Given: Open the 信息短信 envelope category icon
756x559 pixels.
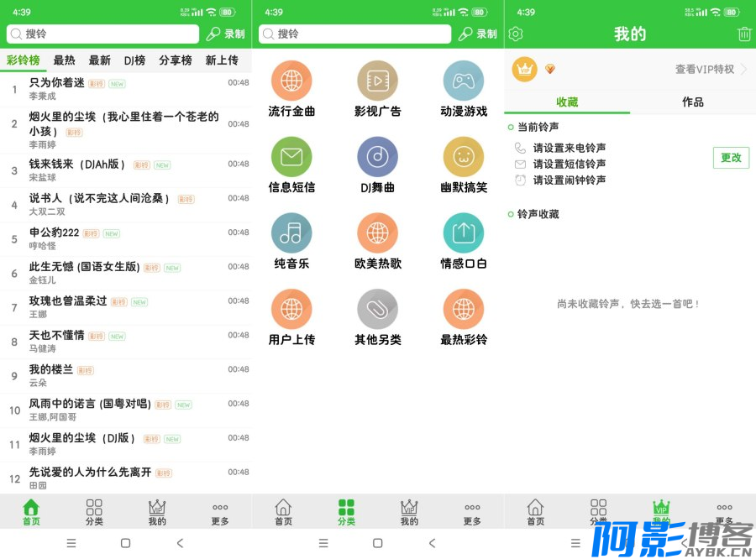Looking at the screenshot, I should click(291, 157).
